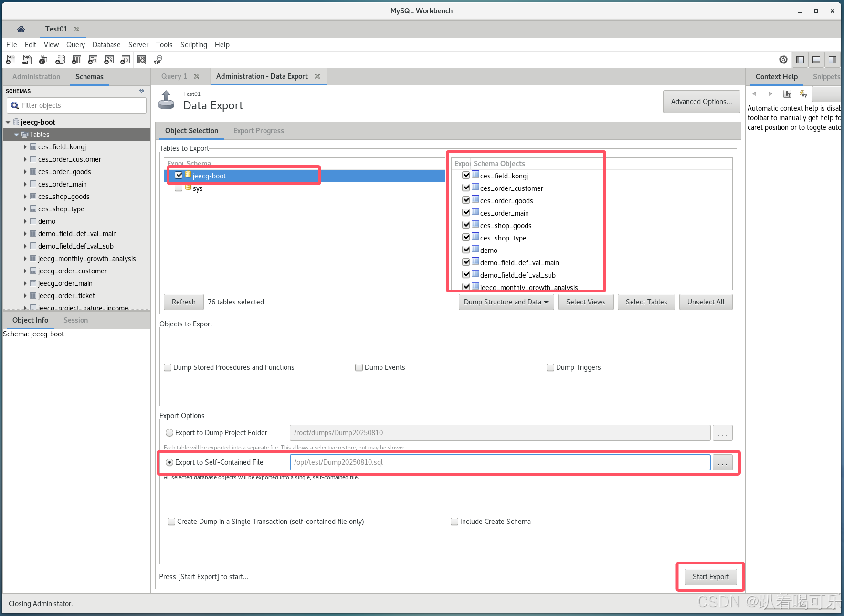Image resolution: width=844 pixels, height=616 pixels.
Task: Create a new view icon
Action: pyautogui.click(x=93, y=60)
